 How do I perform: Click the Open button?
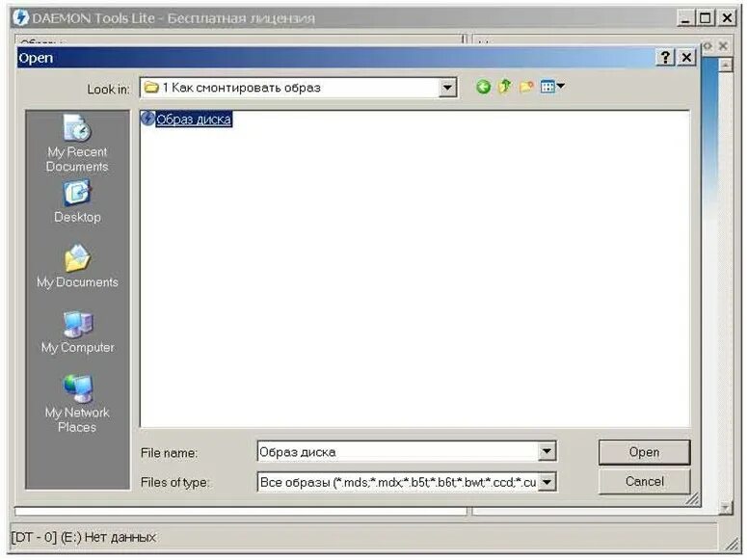644,452
